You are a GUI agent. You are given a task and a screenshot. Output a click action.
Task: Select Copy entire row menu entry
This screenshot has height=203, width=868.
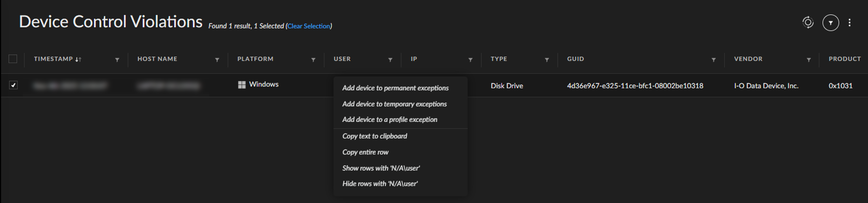(x=365, y=152)
